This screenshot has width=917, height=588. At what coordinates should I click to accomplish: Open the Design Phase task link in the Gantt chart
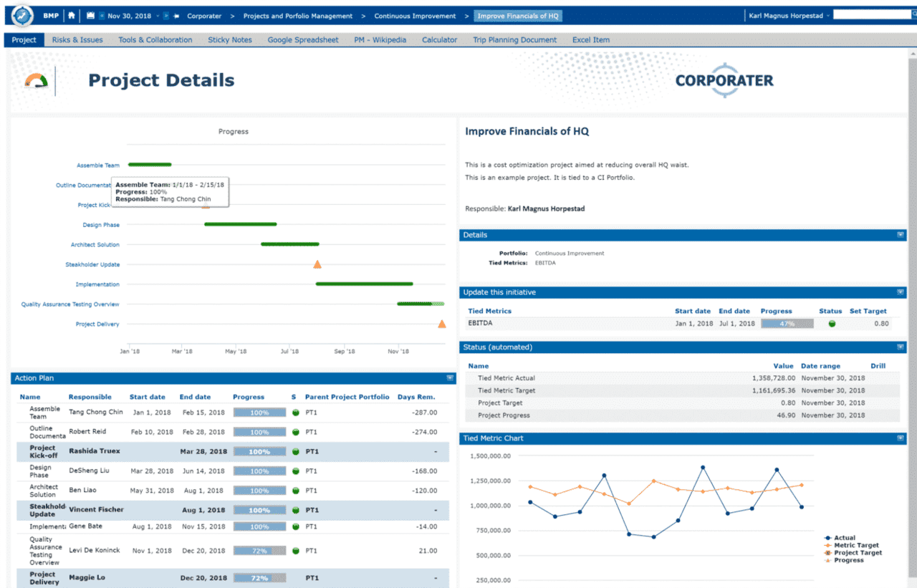(x=101, y=225)
